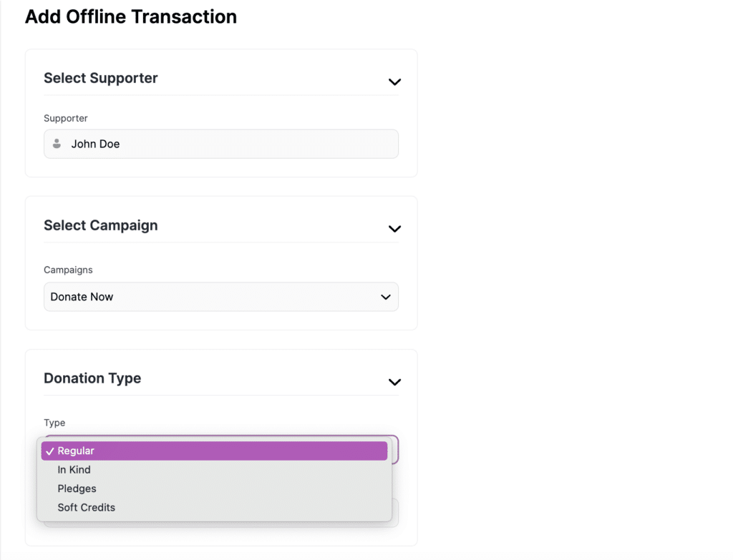733x560 pixels.
Task: Click the John Doe supporter field
Action: 221,143
